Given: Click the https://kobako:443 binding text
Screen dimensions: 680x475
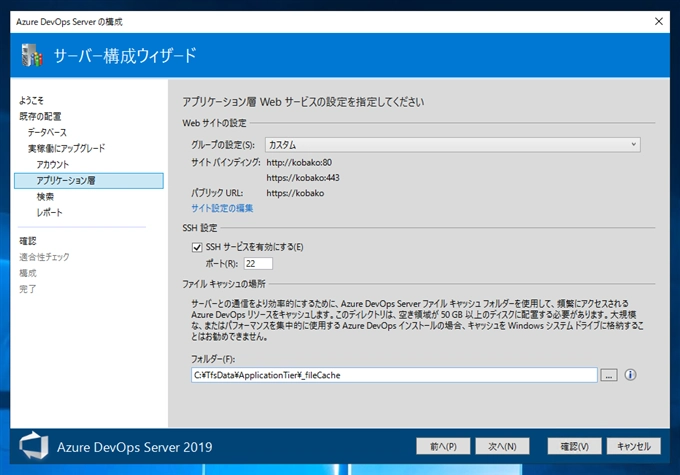Looking at the screenshot, I should (x=303, y=178).
